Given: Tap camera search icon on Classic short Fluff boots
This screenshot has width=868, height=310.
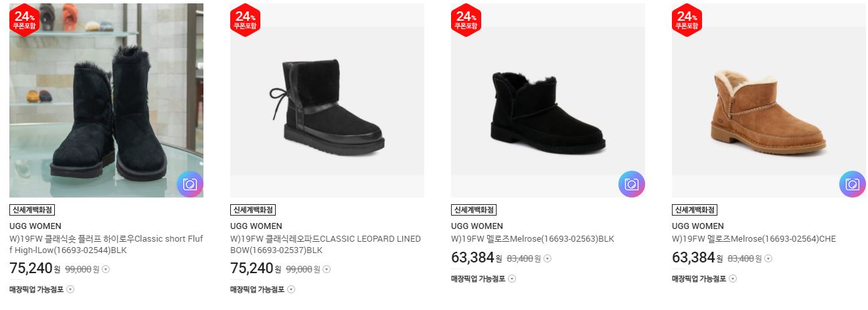Looking at the screenshot, I should click(190, 184).
